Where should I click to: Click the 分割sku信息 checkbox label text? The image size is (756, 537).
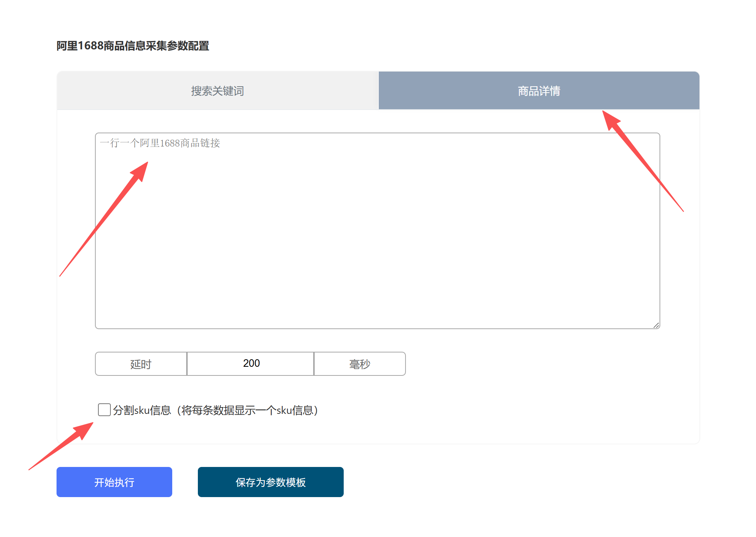(216, 410)
